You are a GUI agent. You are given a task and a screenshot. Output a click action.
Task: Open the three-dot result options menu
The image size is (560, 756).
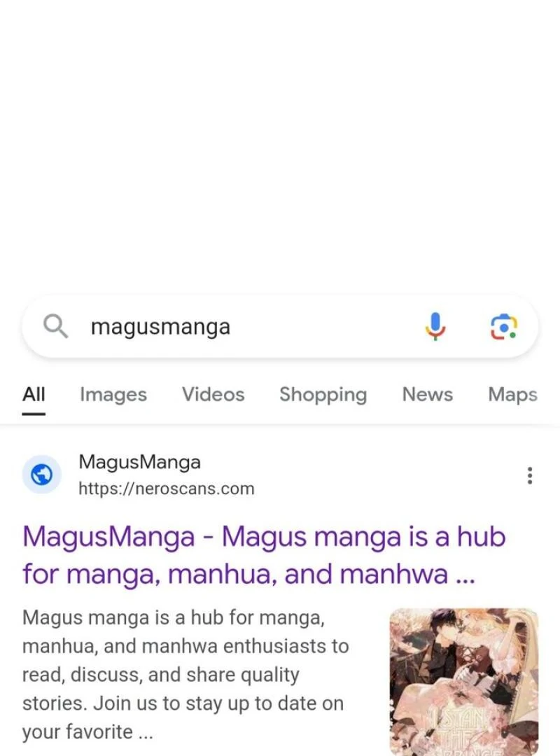tap(530, 475)
